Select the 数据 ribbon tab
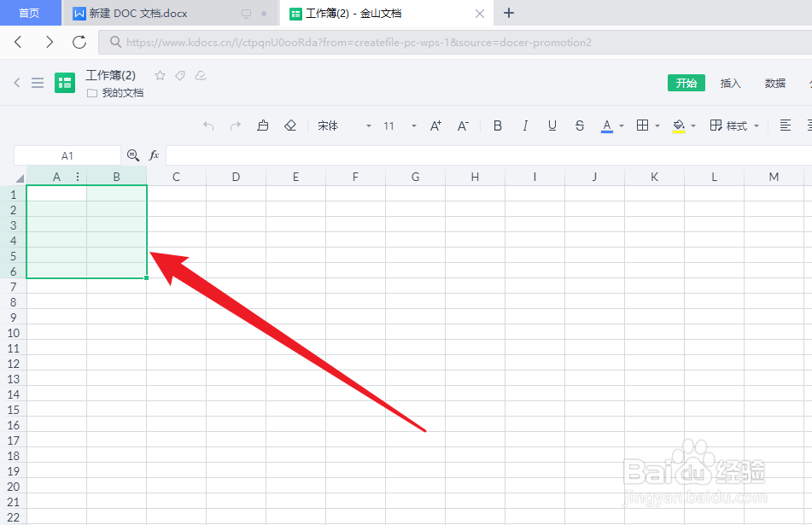812x525 pixels. coord(775,83)
